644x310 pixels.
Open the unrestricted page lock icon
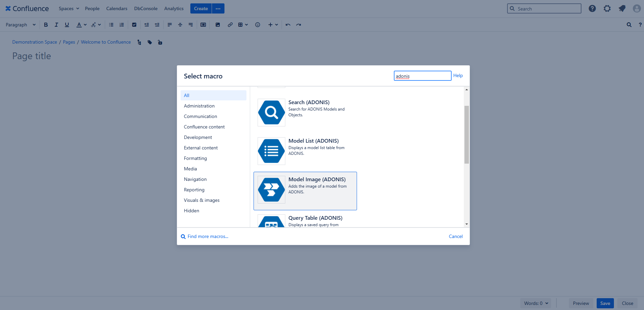tap(160, 42)
